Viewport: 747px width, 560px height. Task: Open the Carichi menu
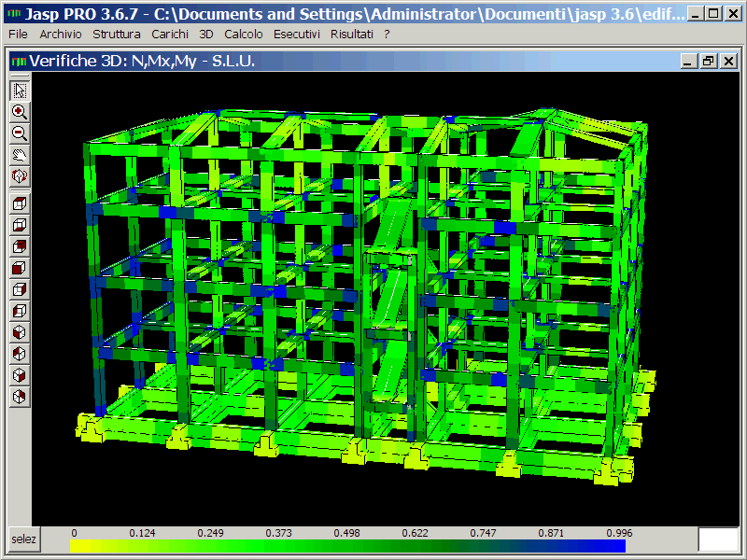pos(169,34)
